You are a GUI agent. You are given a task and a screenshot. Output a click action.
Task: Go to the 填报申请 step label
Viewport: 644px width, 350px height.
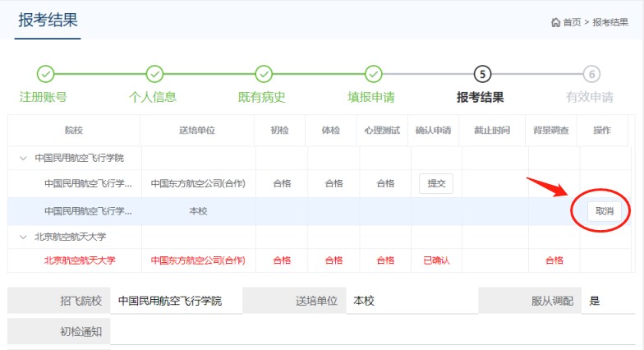tap(371, 97)
